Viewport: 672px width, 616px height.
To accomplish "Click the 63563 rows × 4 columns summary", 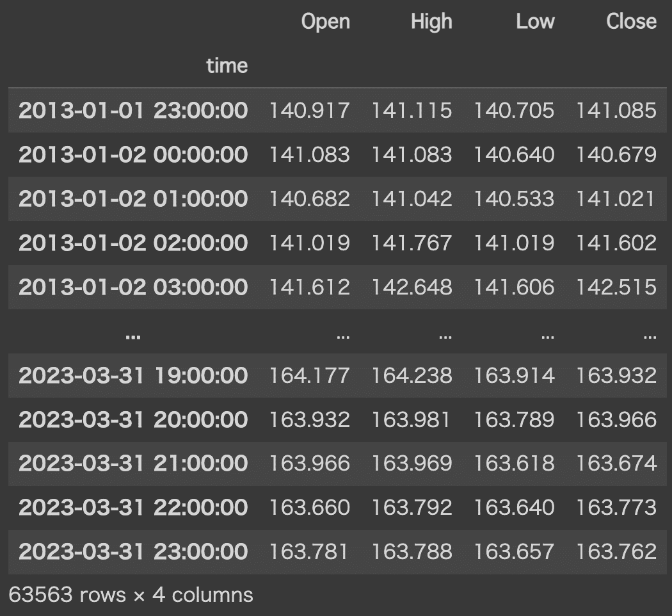I will click(131, 595).
